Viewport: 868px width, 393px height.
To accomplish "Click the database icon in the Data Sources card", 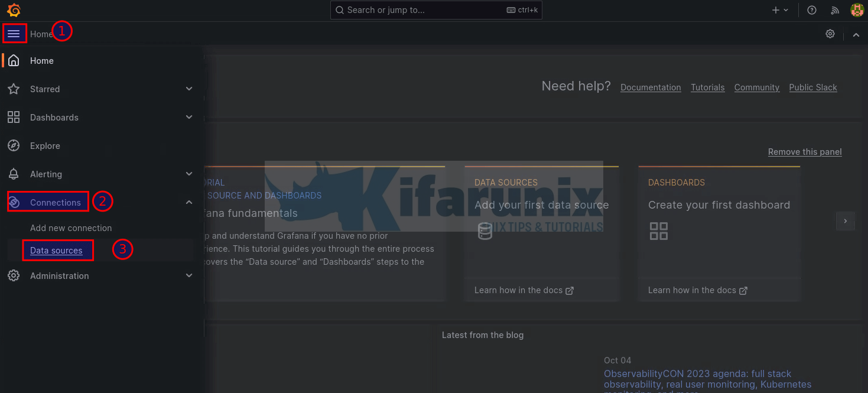I will (x=485, y=231).
